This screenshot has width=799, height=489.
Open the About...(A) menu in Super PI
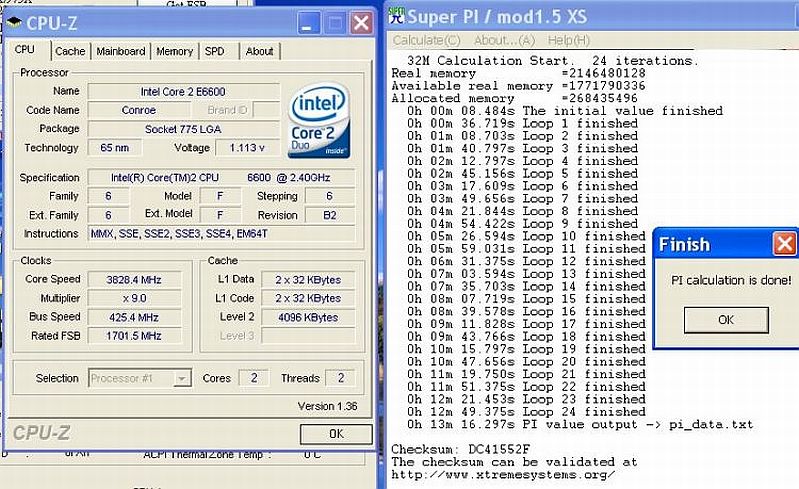coord(504,40)
